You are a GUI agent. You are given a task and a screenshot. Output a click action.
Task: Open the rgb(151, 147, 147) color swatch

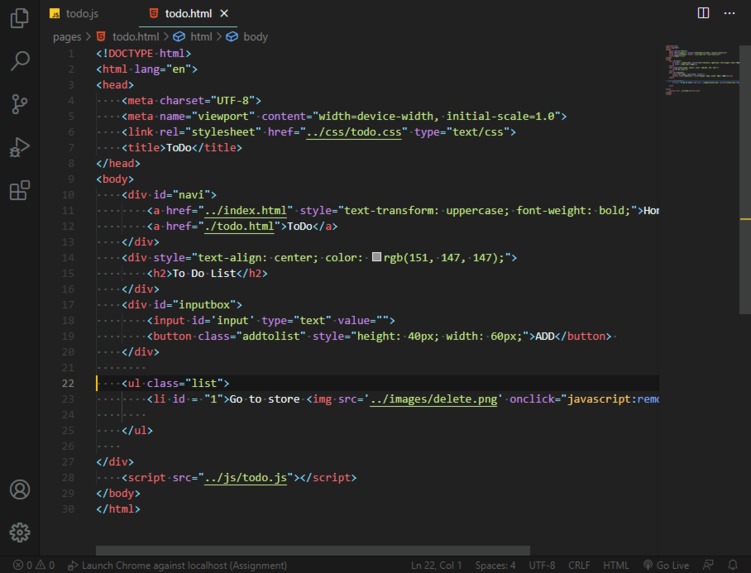click(x=376, y=257)
